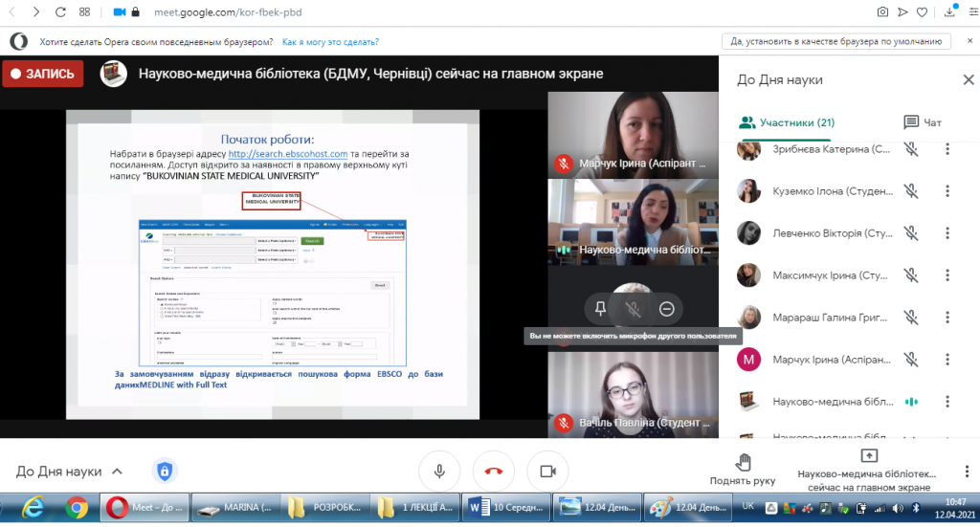Click the speaking indicator for Науково-медична бібл...
This screenshot has height=527, width=980.
[x=911, y=402]
